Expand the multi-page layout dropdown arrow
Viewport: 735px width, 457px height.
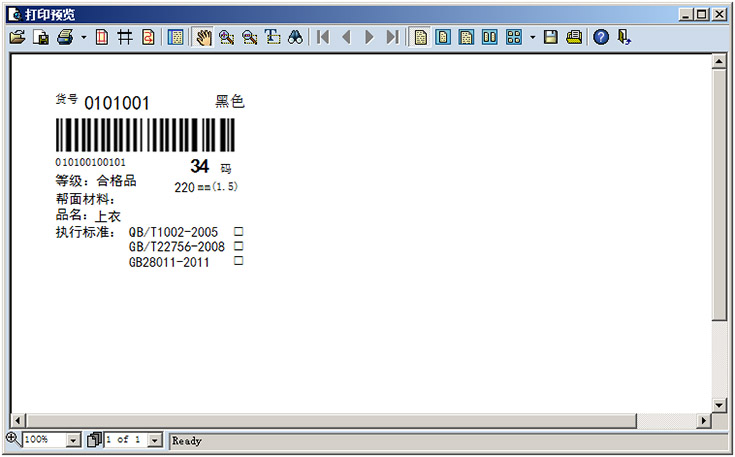click(x=532, y=37)
